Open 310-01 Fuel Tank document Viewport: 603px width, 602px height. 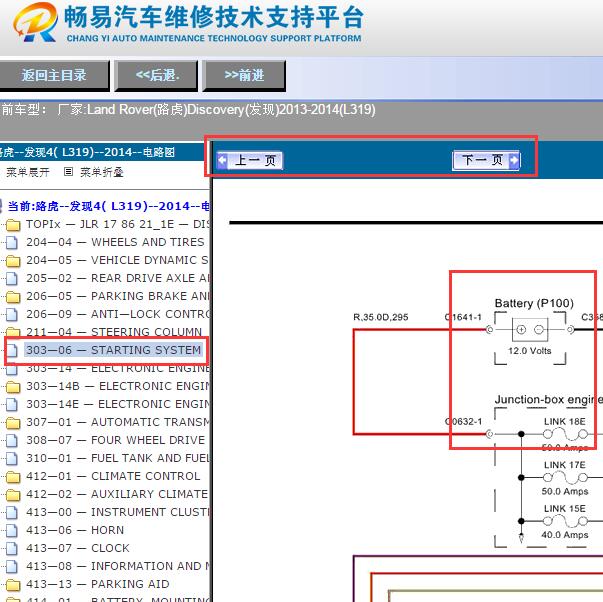pyautogui.click(x=118, y=458)
